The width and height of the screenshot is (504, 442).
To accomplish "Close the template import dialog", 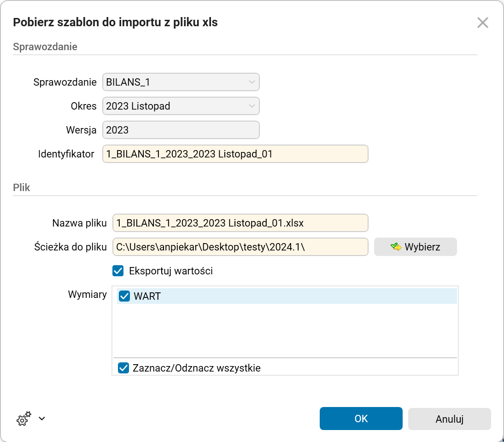I will [482, 23].
